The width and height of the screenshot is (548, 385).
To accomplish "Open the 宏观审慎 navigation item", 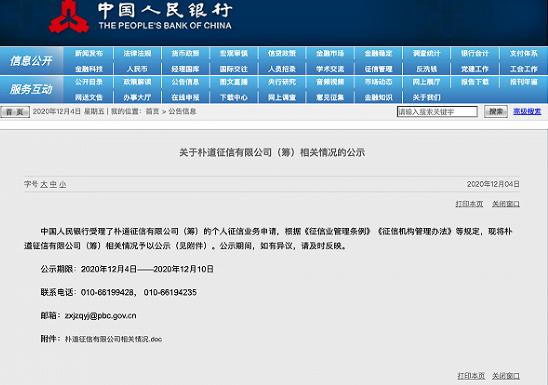I will pyautogui.click(x=233, y=53).
